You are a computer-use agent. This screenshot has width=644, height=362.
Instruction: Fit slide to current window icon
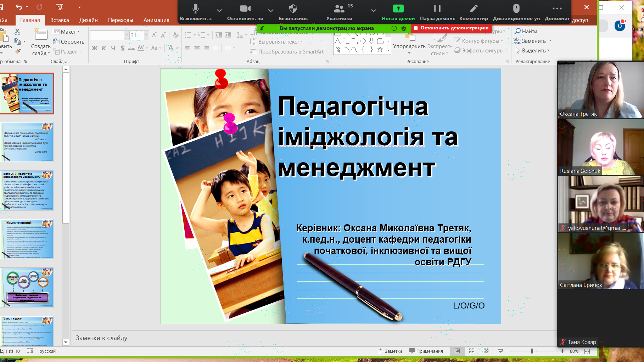click(587, 351)
